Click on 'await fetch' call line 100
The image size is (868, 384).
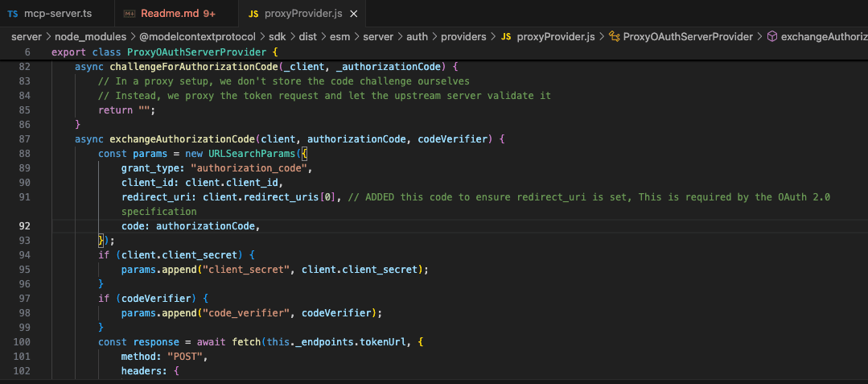(x=228, y=342)
